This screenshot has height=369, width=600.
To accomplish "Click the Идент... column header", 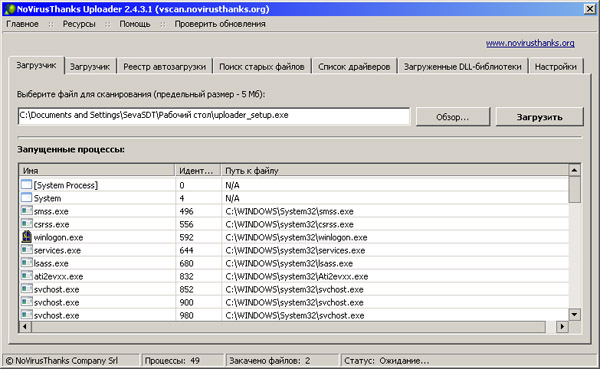I will click(x=198, y=170).
